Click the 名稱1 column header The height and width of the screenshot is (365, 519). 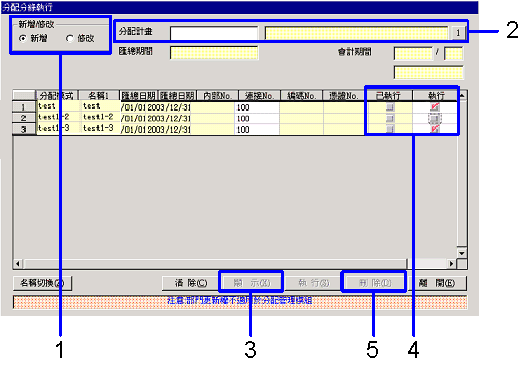99,96
